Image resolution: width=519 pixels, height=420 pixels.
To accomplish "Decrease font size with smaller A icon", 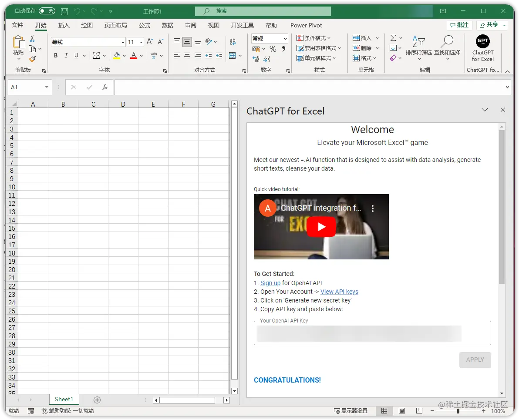I will tap(161, 41).
